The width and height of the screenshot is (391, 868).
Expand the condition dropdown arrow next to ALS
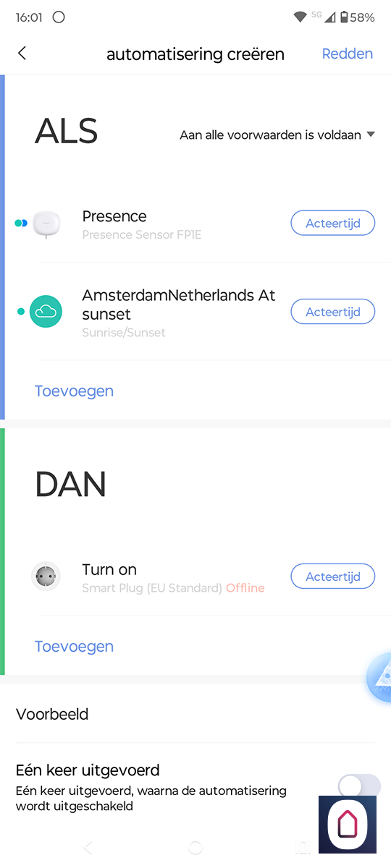[x=371, y=135]
